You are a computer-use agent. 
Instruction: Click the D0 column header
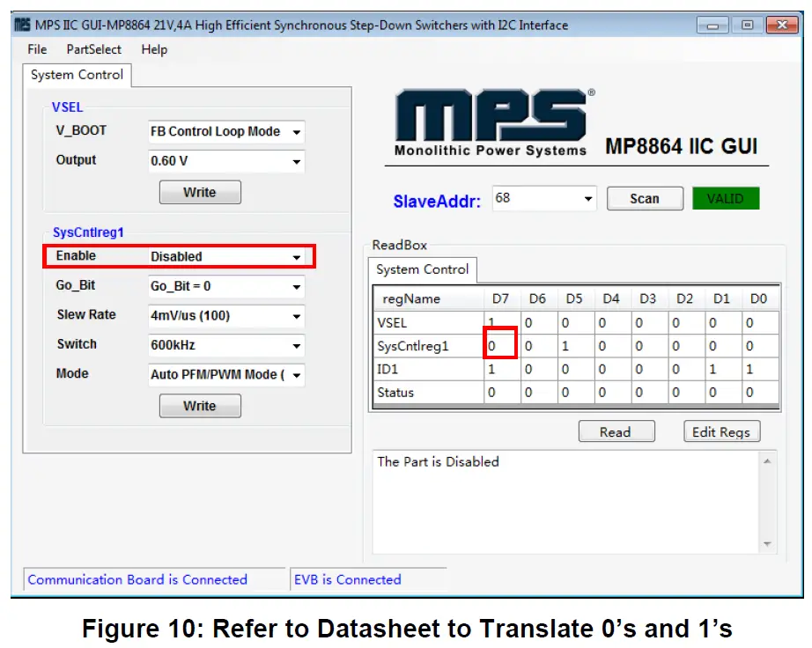[x=758, y=298]
